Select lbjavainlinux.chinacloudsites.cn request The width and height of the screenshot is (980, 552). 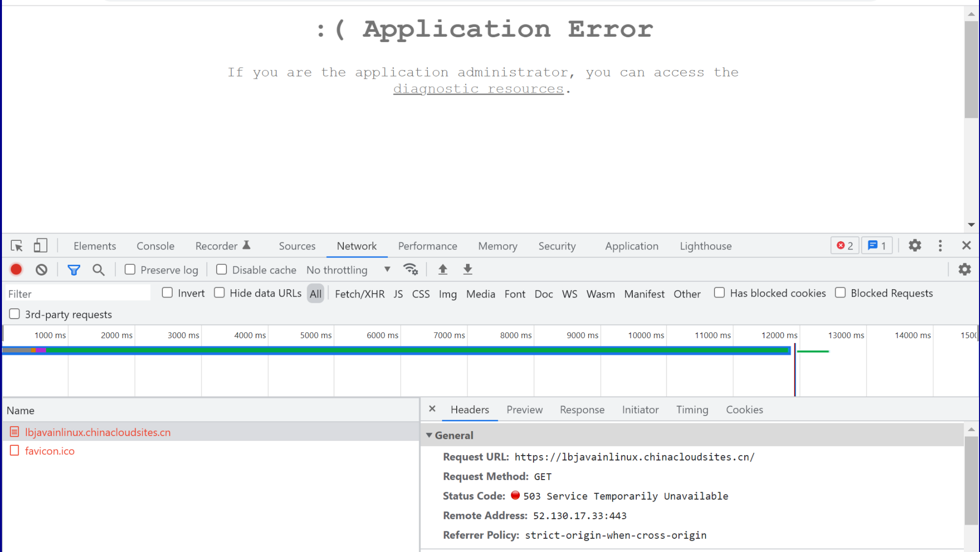98,432
